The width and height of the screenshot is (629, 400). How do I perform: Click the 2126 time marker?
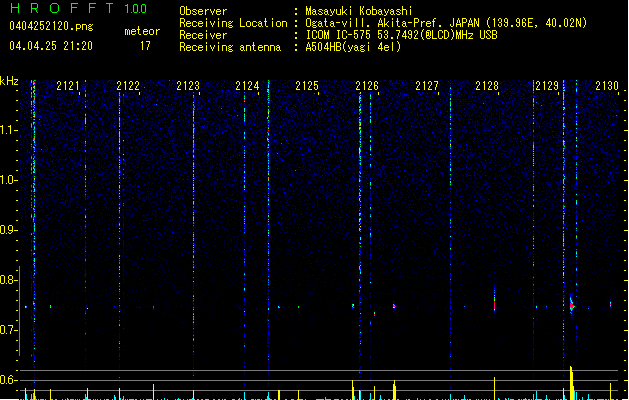pos(367,86)
